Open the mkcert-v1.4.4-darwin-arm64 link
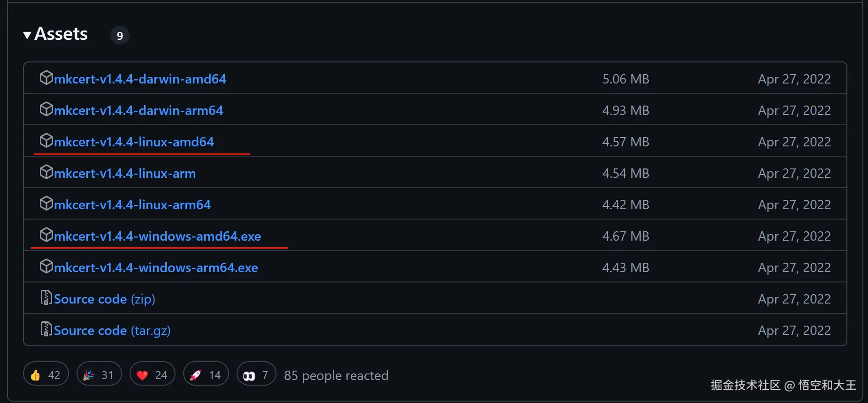The image size is (868, 403). point(138,110)
